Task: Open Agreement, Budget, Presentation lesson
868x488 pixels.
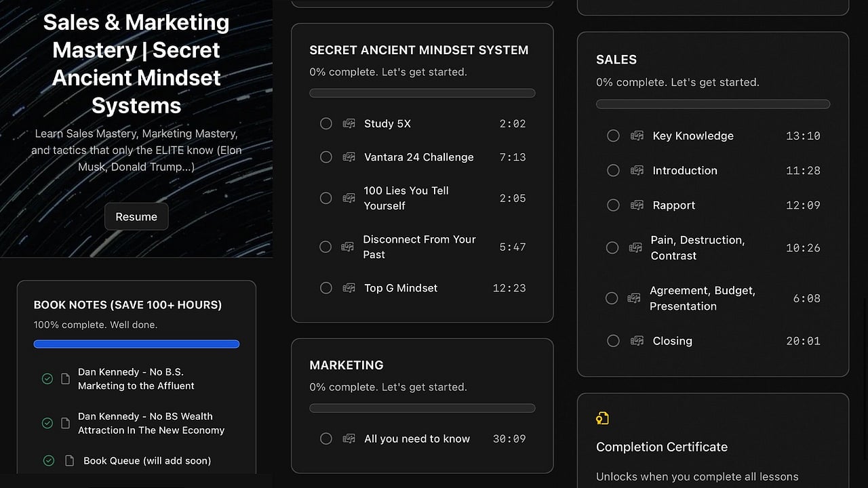Action: point(713,298)
